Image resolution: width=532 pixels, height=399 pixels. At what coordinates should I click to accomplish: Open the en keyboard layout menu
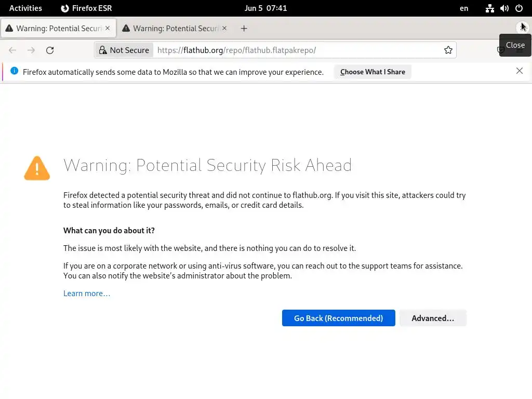click(464, 8)
